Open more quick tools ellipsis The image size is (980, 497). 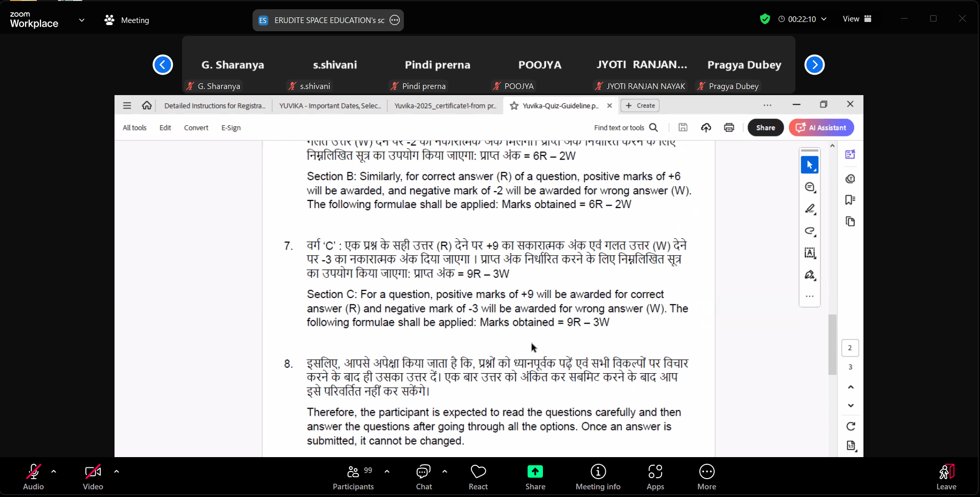click(x=810, y=296)
